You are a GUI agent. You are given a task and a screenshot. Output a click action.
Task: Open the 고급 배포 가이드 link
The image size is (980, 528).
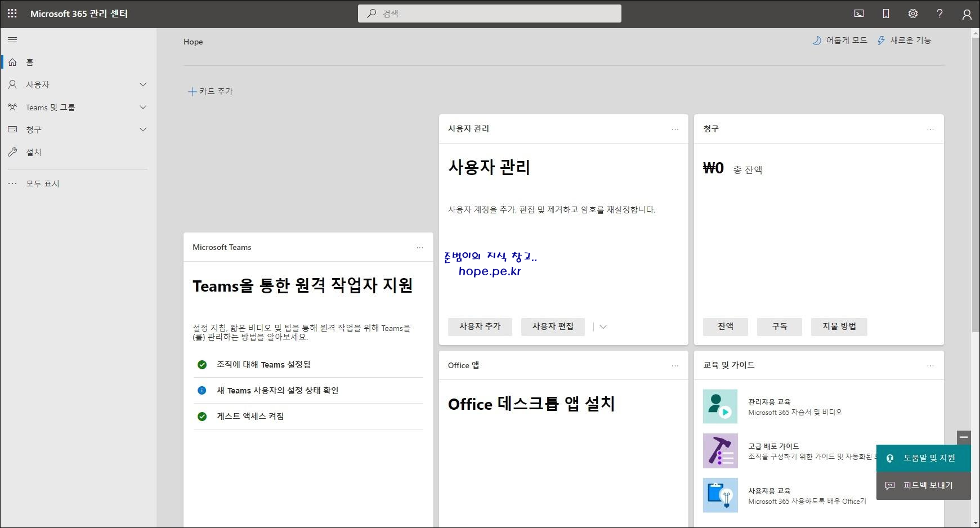[x=773, y=446]
